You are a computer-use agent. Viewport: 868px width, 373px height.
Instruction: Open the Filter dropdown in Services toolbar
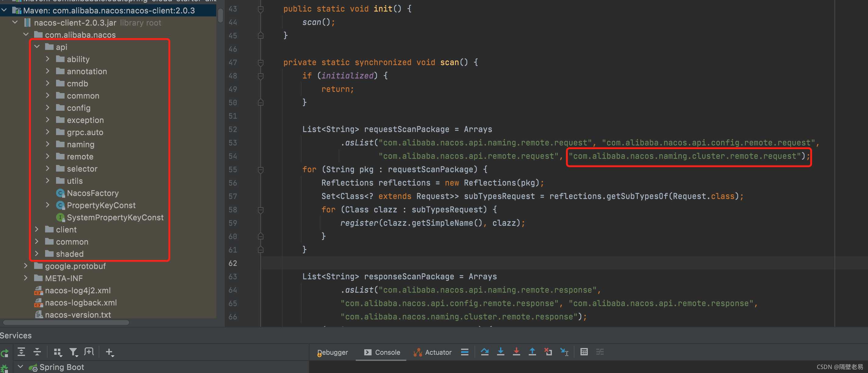point(74,352)
